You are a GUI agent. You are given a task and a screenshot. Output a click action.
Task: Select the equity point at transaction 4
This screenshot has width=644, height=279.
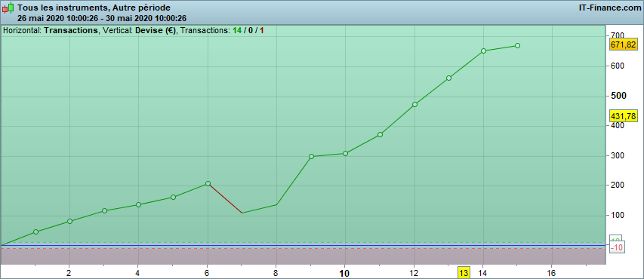138,204
